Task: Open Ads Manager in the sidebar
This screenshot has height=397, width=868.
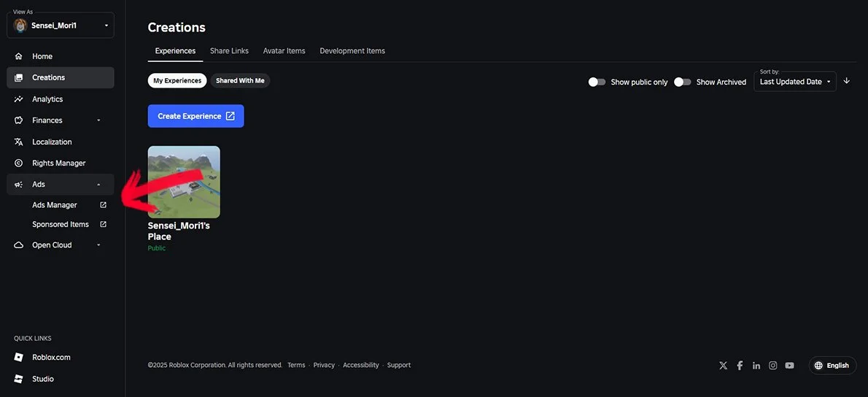Action: pyautogui.click(x=61, y=205)
